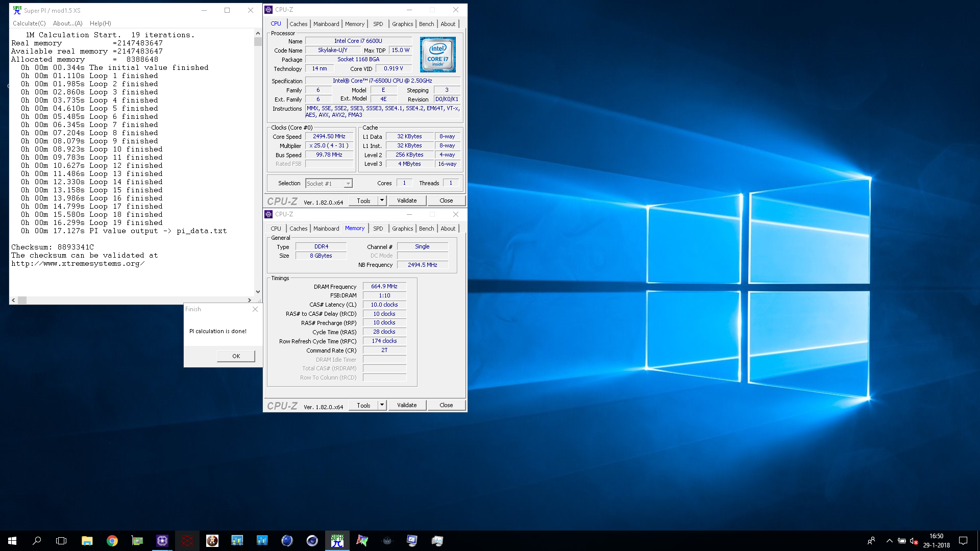Open the black cat taskbar icon

(x=387, y=541)
